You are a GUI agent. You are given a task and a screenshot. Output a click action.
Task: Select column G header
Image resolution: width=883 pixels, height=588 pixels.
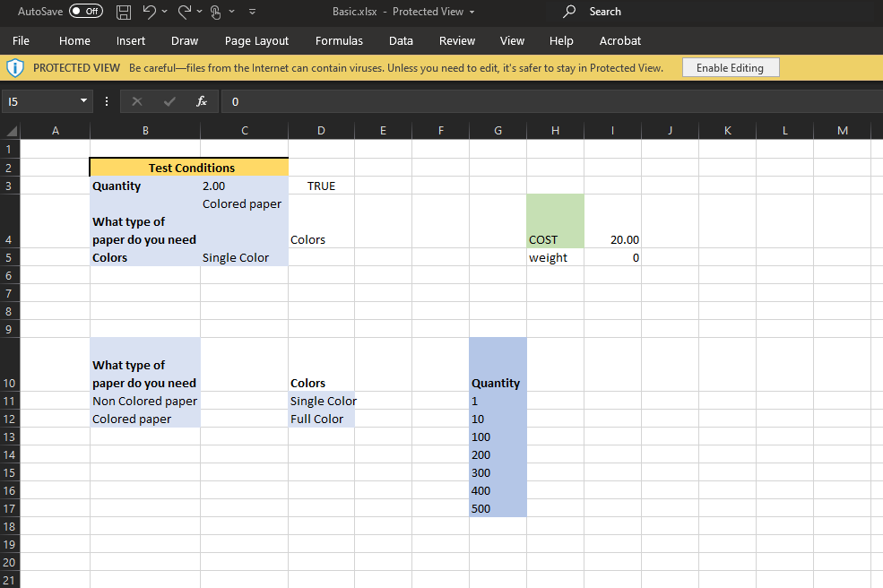[x=498, y=131]
